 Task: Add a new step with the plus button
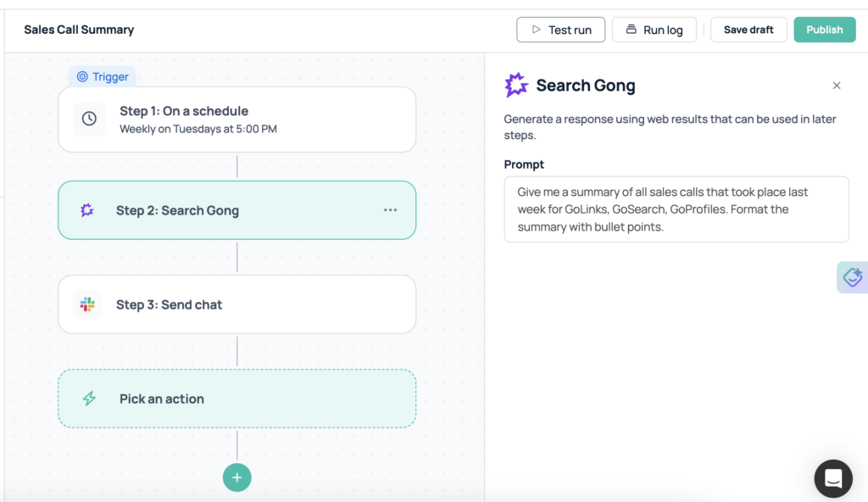click(236, 477)
